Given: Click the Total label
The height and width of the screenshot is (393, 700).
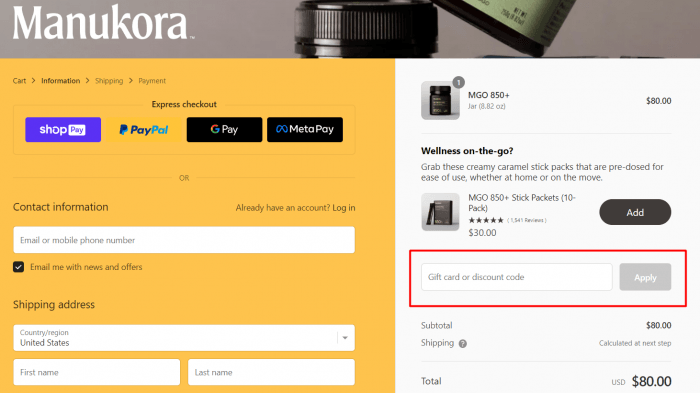Looking at the screenshot, I should (431, 381).
